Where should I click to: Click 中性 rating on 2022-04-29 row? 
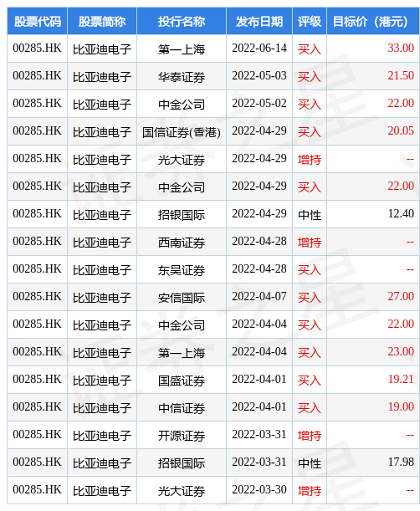click(310, 215)
